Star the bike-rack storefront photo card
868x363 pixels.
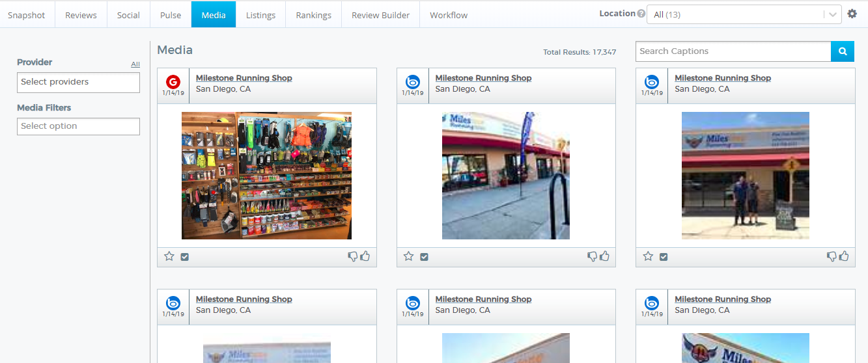[x=409, y=256]
